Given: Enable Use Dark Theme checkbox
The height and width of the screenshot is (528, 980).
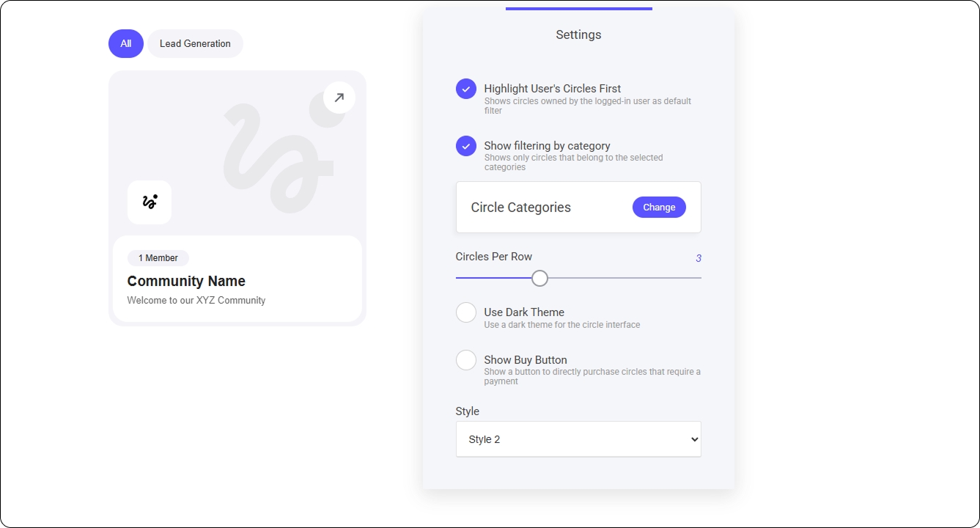Looking at the screenshot, I should tap(466, 312).
